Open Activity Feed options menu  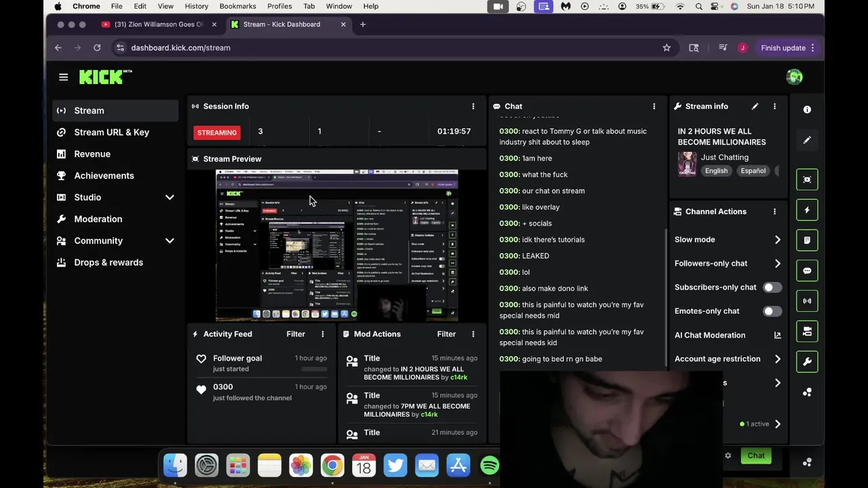323,334
